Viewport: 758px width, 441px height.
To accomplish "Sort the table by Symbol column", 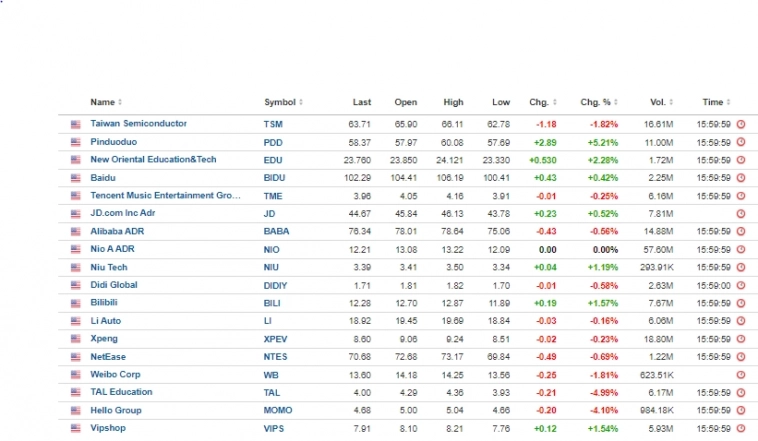I will click(x=283, y=102).
